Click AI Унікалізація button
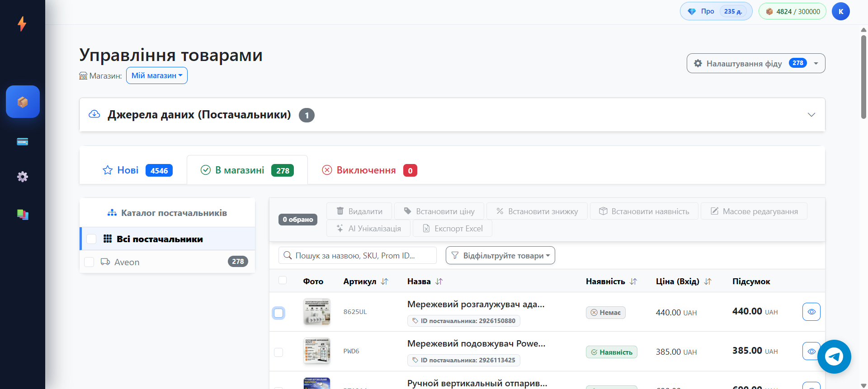This screenshot has height=389, width=868. pyautogui.click(x=368, y=228)
